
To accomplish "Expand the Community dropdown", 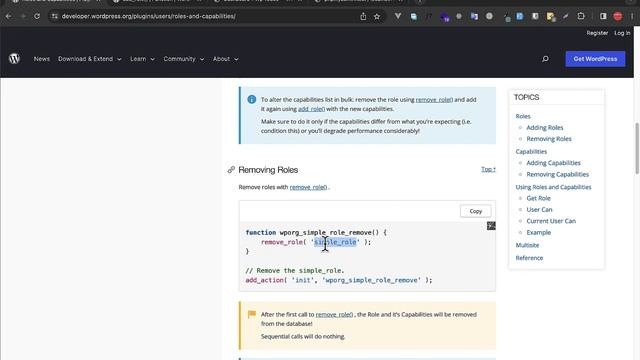I will [x=184, y=59].
